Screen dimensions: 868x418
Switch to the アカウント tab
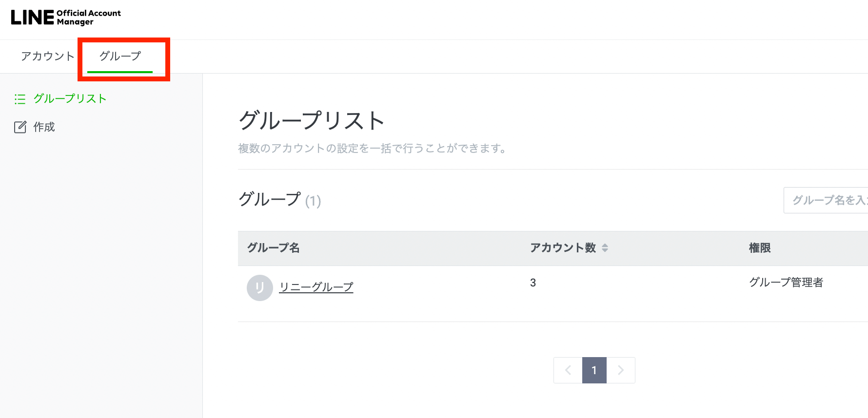tap(47, 56)
